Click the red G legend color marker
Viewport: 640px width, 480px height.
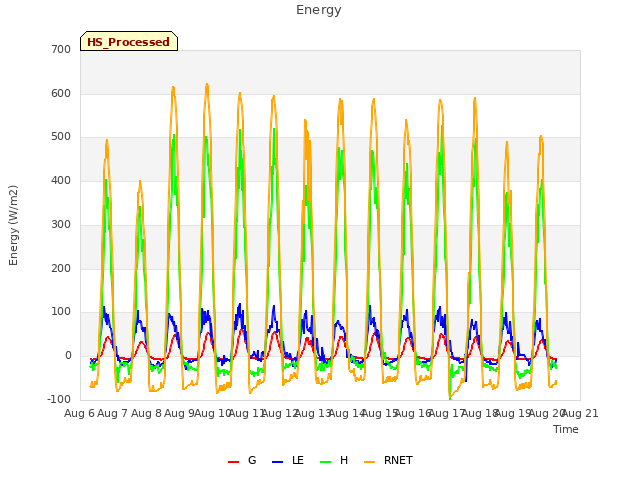233,462
